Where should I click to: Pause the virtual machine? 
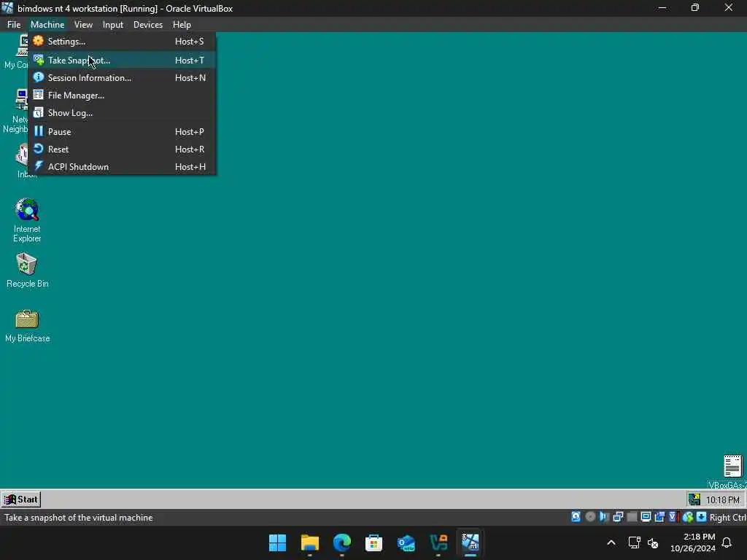tap(122, 131)
